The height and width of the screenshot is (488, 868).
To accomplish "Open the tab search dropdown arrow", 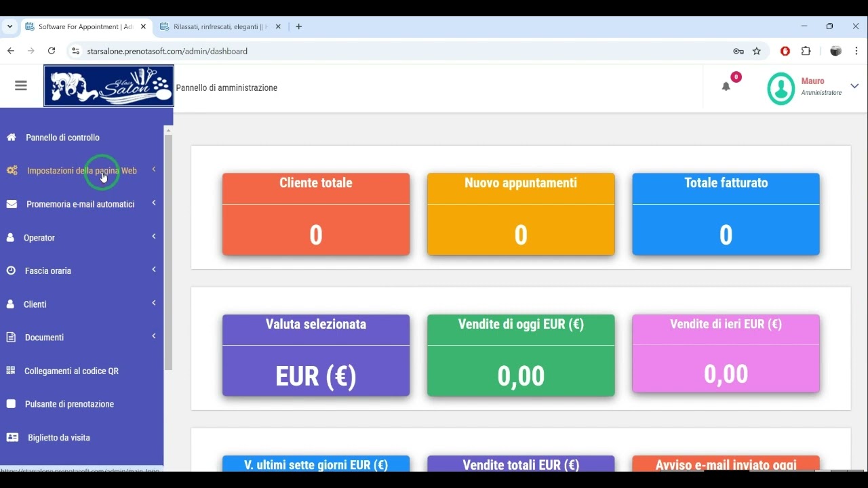I will pyautogui.click(x=9, y=27).
